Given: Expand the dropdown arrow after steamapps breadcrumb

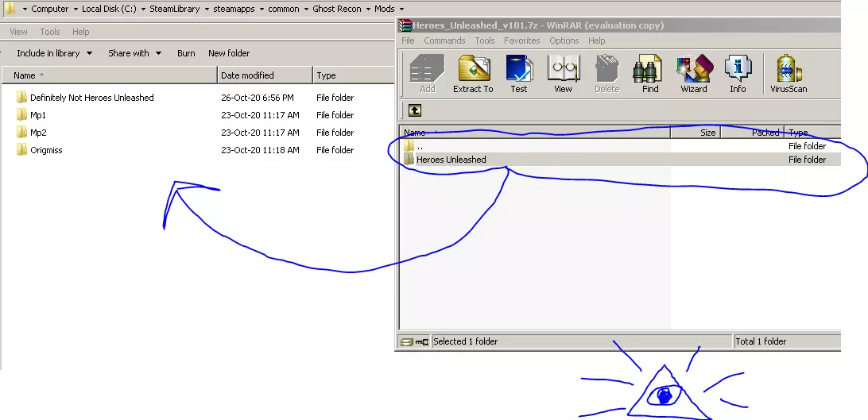Looking at the screenshot, I should click(262, 9).
